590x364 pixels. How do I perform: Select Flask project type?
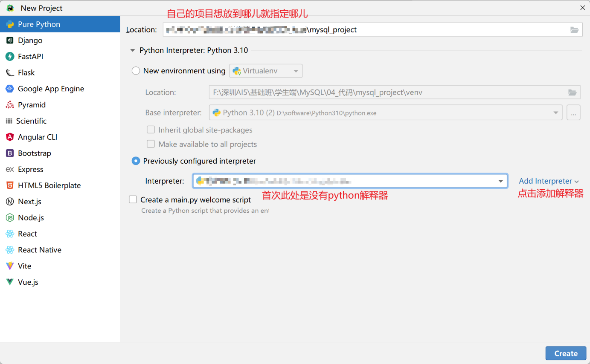pyautogui.click(x=60, y=73)
